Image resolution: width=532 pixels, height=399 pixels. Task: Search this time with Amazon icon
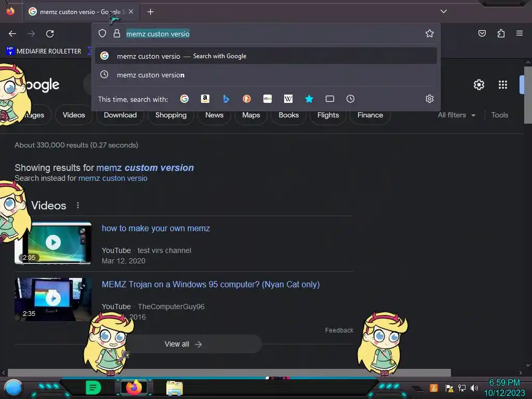[x=205, y=99]
